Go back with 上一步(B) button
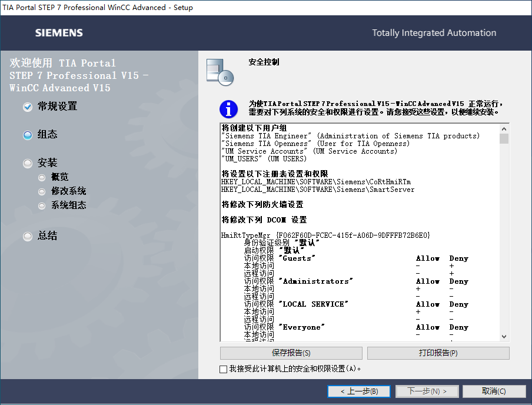Viewport: 532px width, 405px height. pos(359,391)
